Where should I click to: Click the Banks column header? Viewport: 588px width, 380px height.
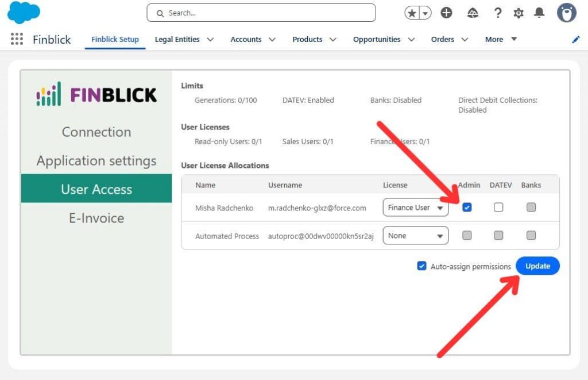tap(531, 185)
